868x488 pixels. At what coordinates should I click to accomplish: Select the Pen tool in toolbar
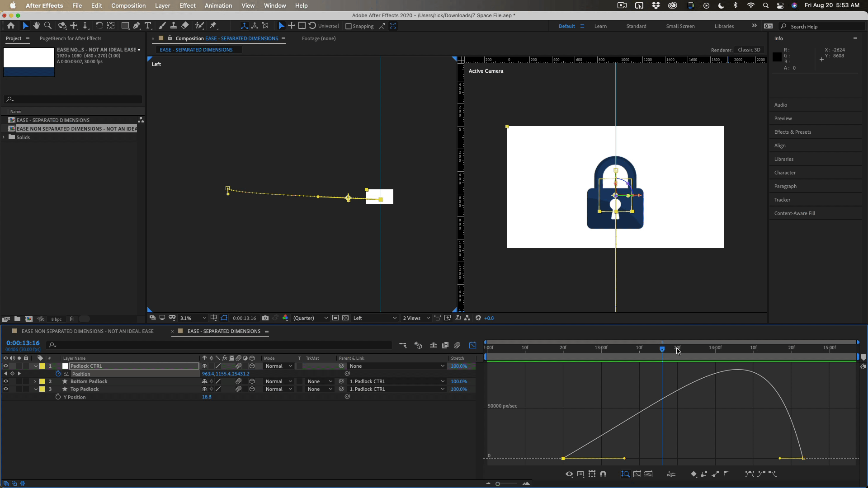[136, 26]
